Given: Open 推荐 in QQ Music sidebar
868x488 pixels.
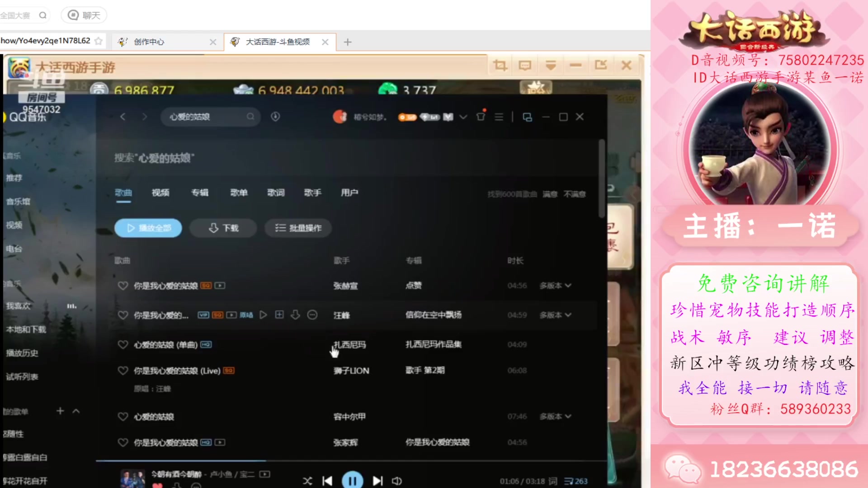Looking at the screenshot, I should point(14,178).
